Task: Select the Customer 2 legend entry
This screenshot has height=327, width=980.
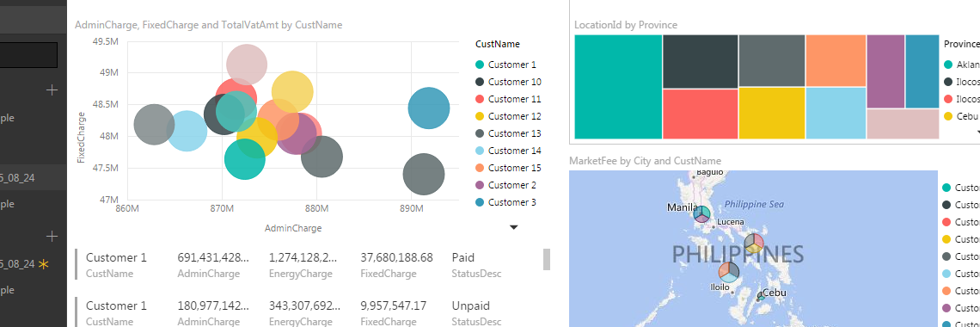Action: tap(505, 185)
